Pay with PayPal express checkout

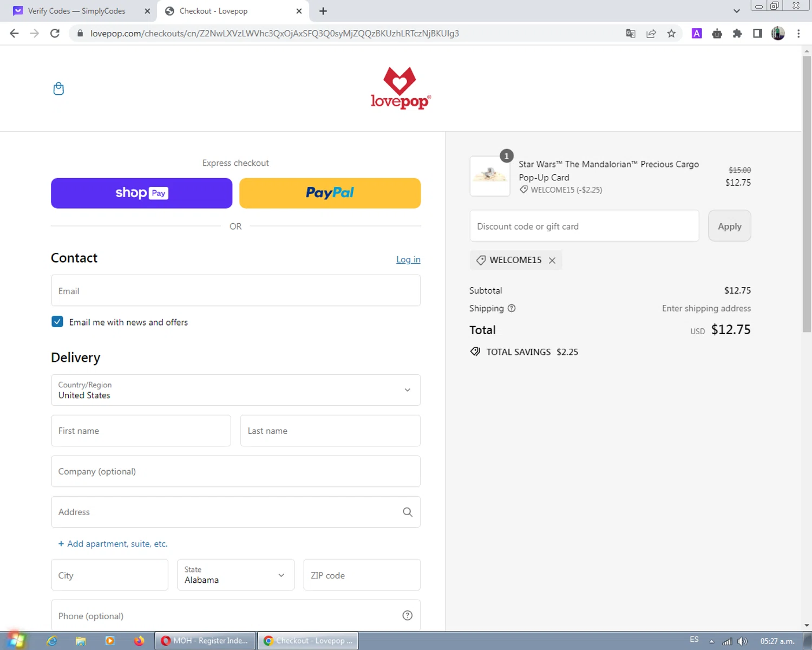330,193
